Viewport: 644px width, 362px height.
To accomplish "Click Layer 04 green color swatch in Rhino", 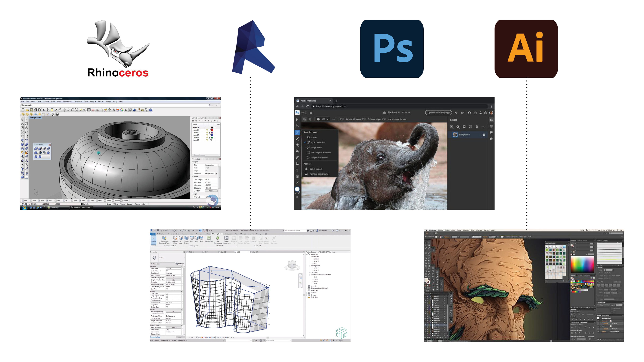I will coord(212,138).
